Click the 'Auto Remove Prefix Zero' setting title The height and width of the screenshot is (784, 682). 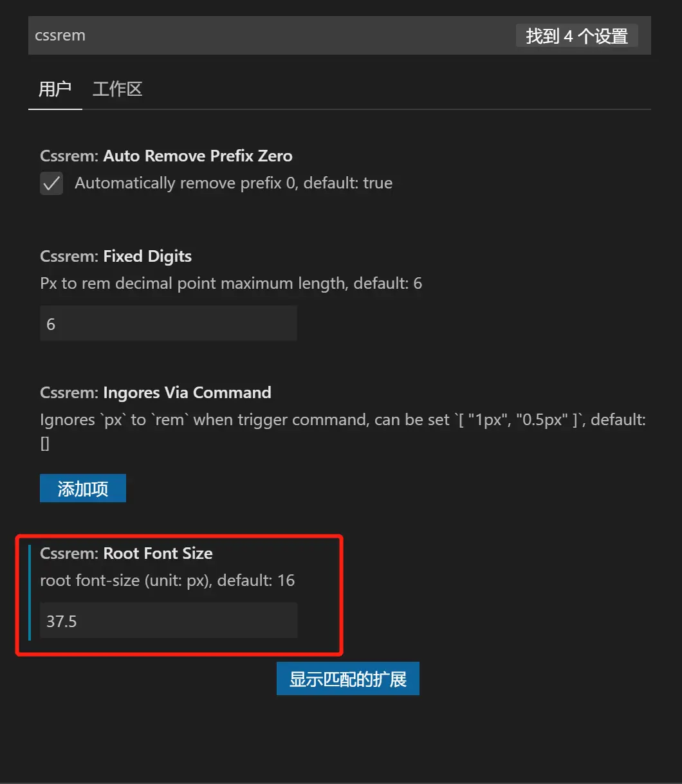pyautogui.click(x=198, y=156)
